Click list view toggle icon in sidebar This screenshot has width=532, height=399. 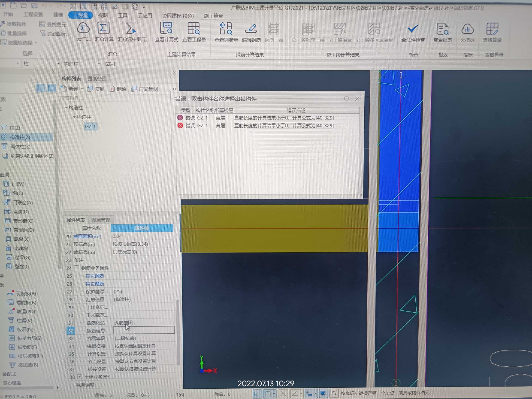click(40, 88)
